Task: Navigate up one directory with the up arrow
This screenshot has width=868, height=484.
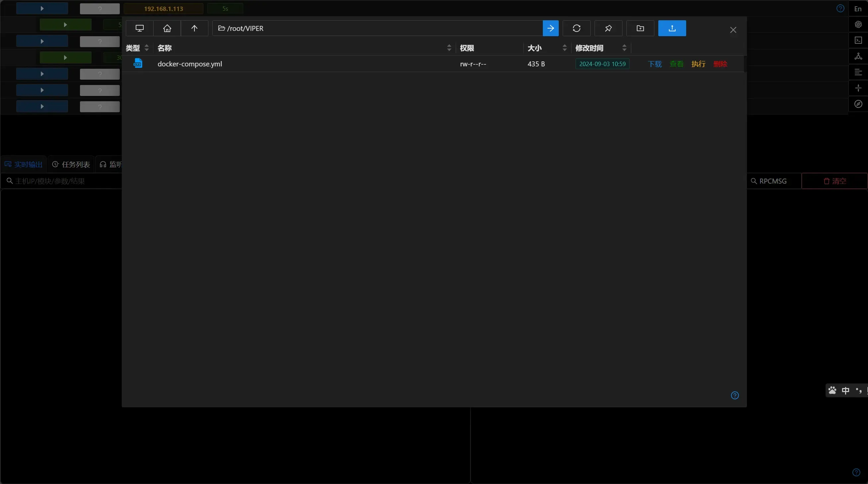Action: point(194,28)
